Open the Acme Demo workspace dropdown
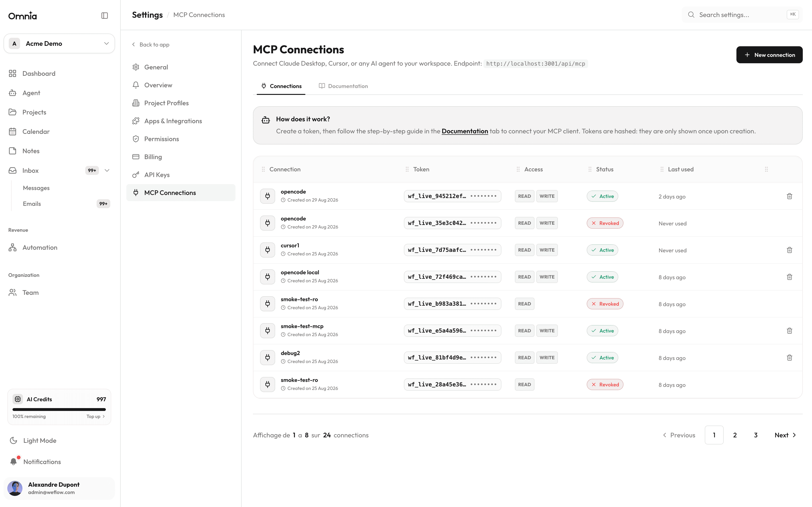The image size is (812, 507). click(59, 44)
